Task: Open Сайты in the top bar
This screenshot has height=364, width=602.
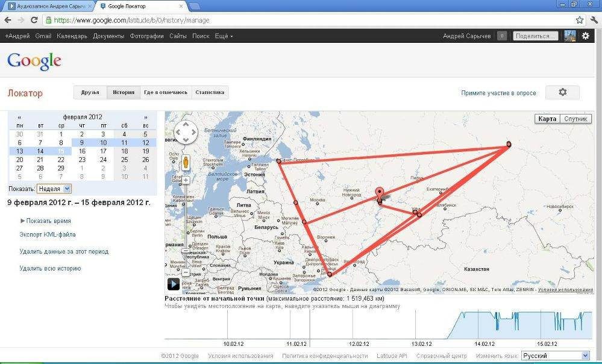Action: [x=178, y=36]
